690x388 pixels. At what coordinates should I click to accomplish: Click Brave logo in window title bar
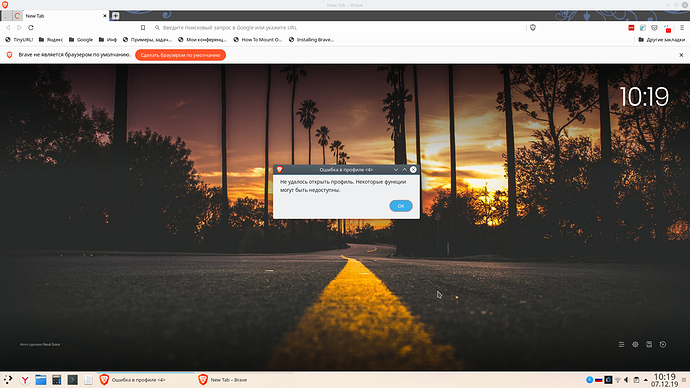(x=5, y=5)
